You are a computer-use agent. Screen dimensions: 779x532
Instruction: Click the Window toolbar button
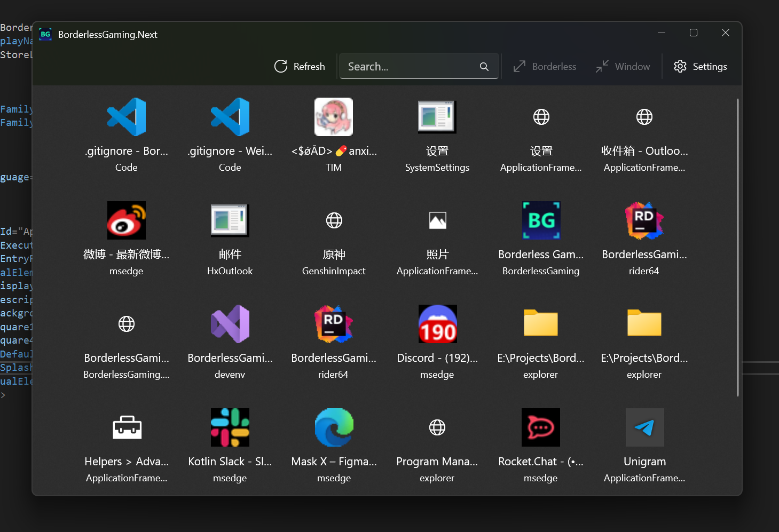tap(623, 66)
